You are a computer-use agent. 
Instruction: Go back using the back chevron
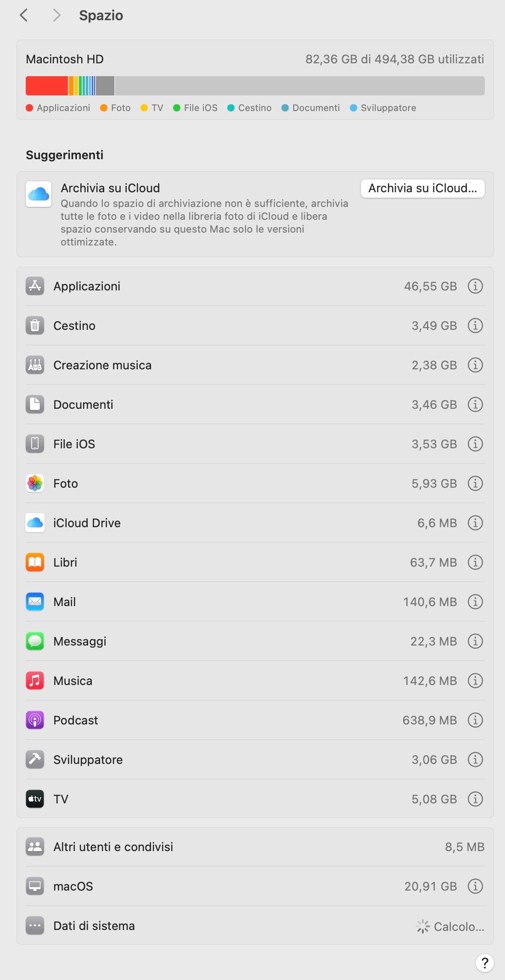(24, 16)
